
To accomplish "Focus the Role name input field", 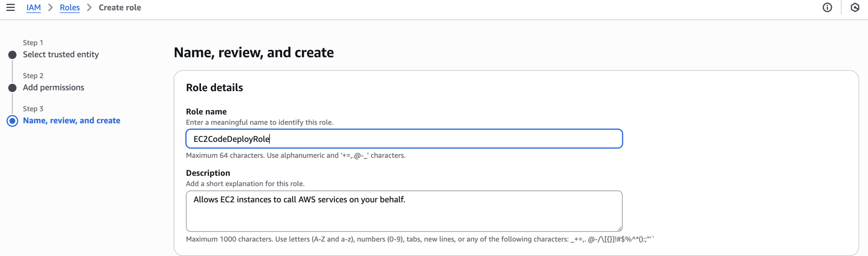I will point(404,139).
